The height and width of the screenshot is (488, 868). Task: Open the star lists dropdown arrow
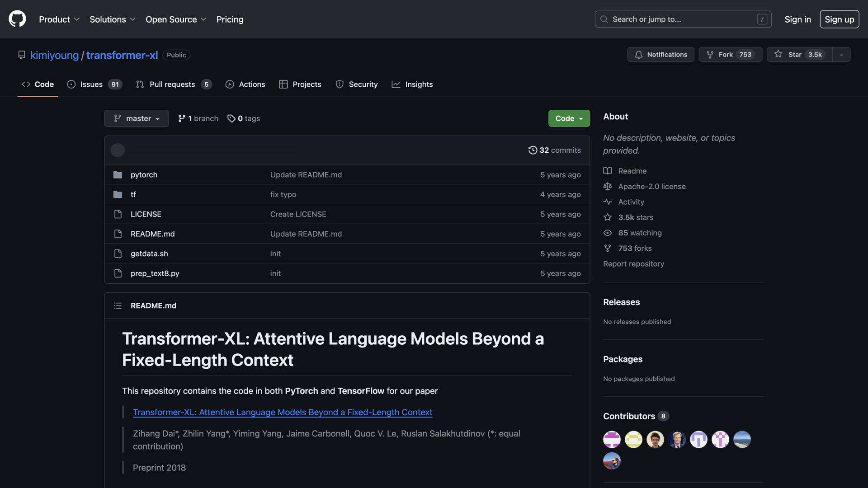click(x=841, y=55)
